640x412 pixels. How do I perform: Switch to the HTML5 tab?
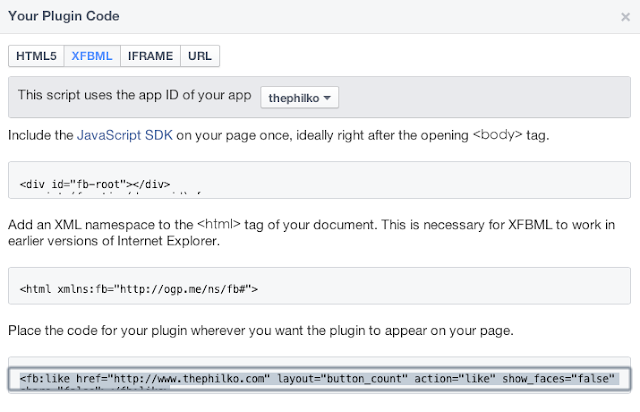tap(36, 56)
